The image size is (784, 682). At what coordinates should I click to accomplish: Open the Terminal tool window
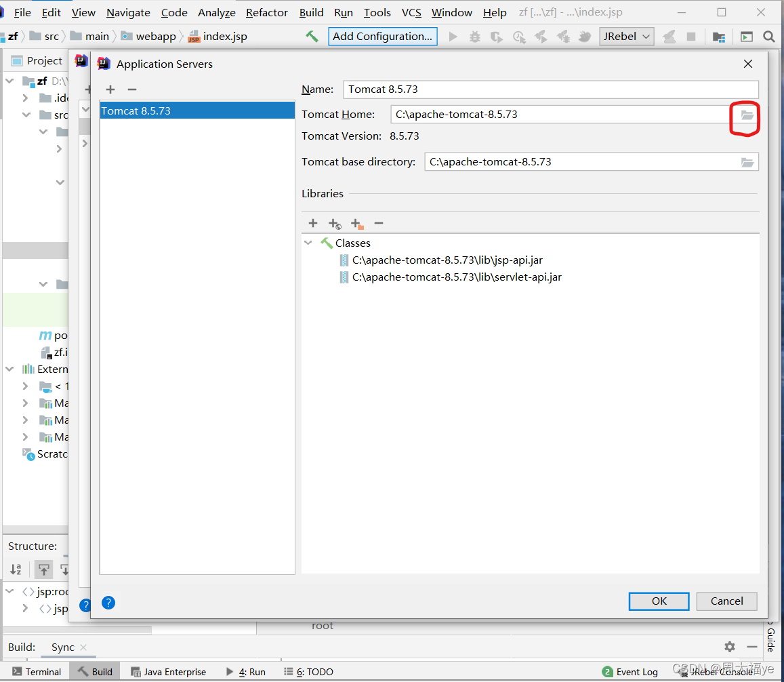pos(37,672)
